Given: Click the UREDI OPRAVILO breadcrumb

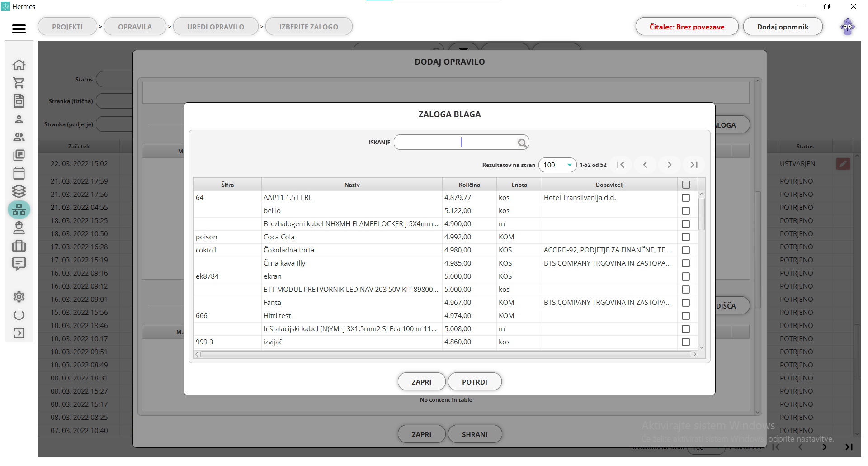Looking at the screenshot, I should [216, 27].
